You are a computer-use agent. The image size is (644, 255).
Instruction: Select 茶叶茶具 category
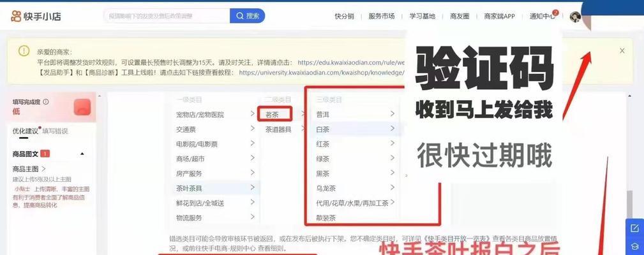(189, 189)
